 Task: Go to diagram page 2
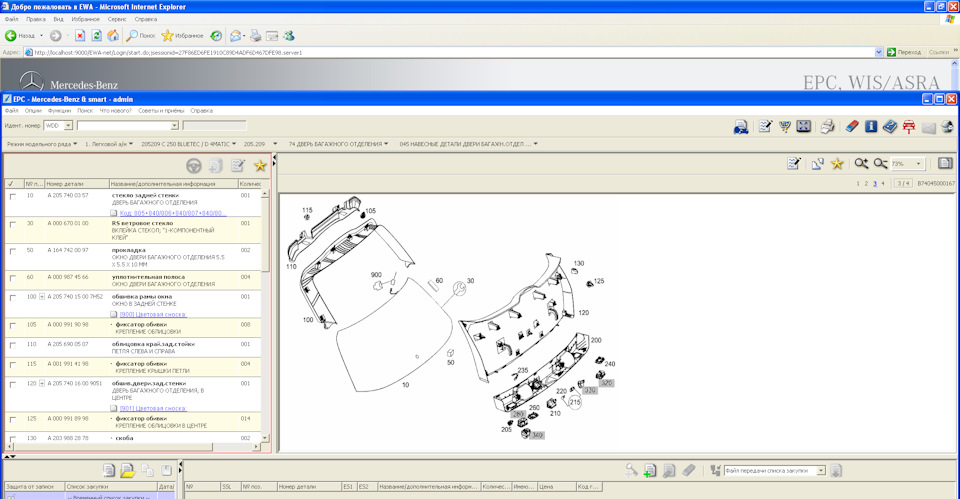pos(866,183)
